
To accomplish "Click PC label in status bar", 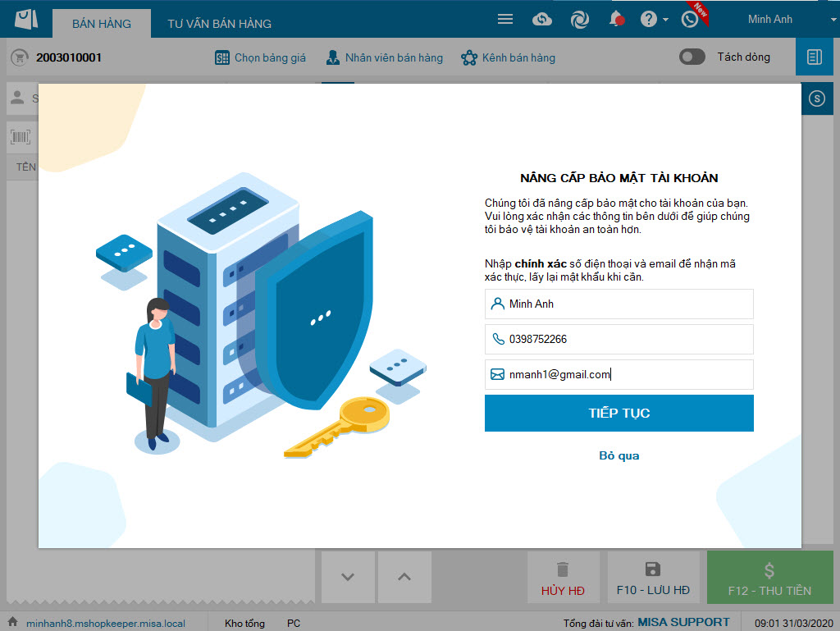I will (294, 624).
